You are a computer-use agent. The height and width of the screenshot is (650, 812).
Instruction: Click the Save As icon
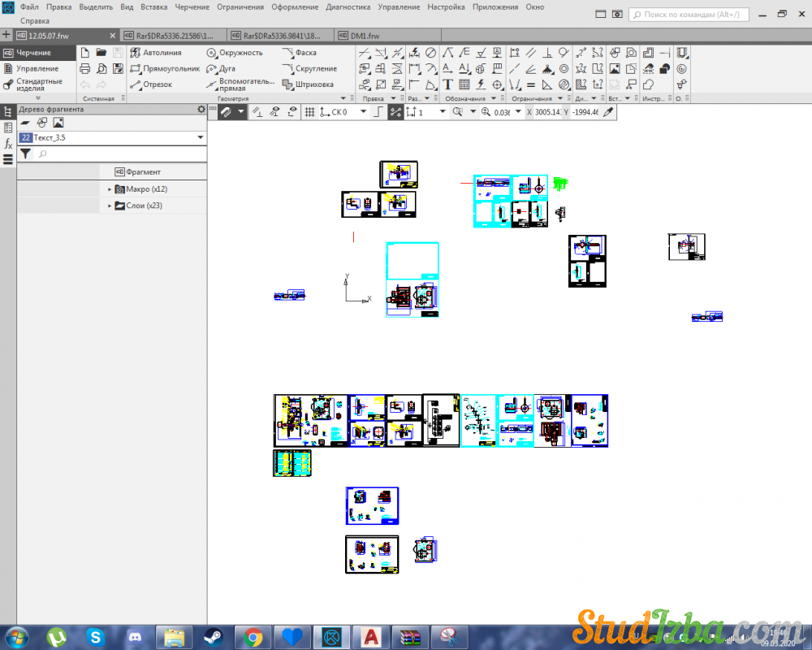click(x=118, y=68)
